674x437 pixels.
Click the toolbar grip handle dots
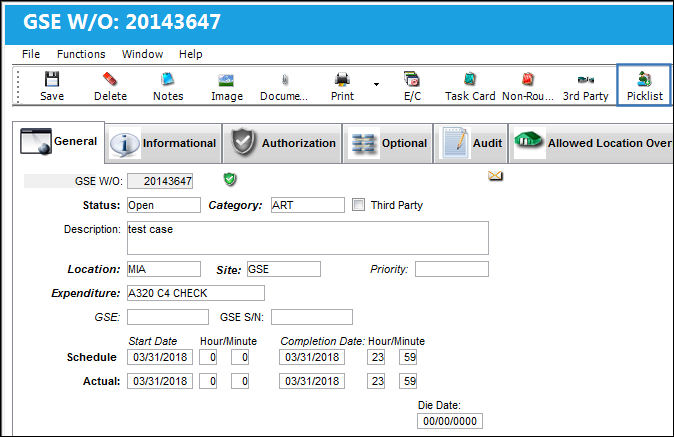tap(18, 86)
